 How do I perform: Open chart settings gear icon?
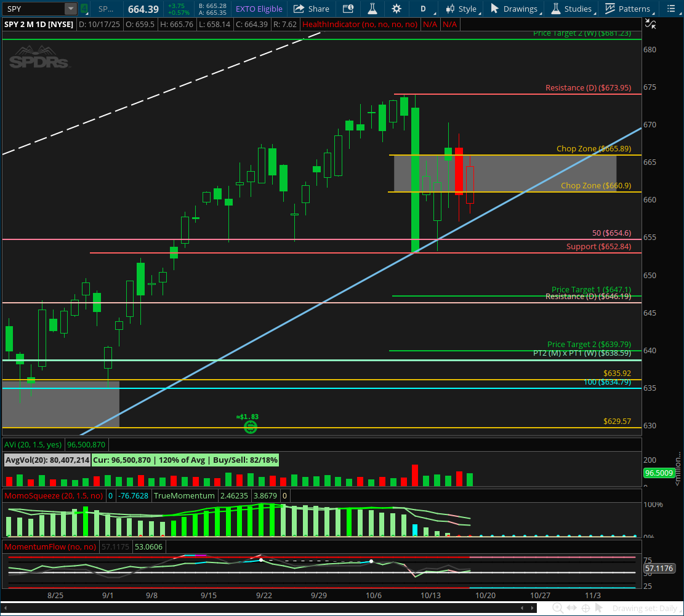(x=396, y=9)
